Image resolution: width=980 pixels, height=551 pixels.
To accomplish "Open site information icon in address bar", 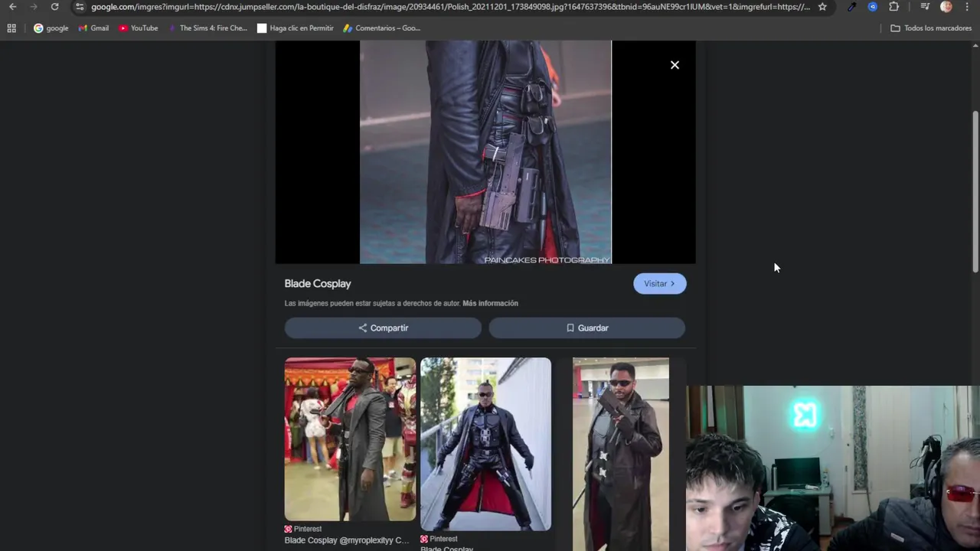I will click(80, 7).
